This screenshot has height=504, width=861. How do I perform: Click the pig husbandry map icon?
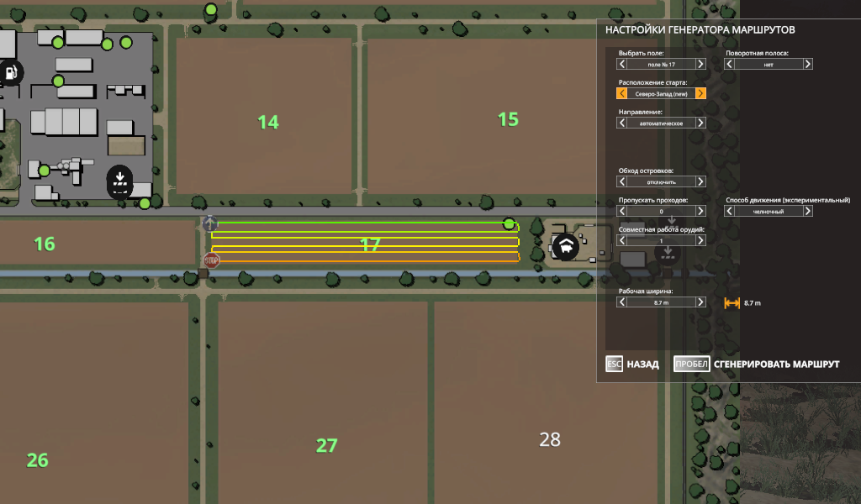click(x=566, y=247)
